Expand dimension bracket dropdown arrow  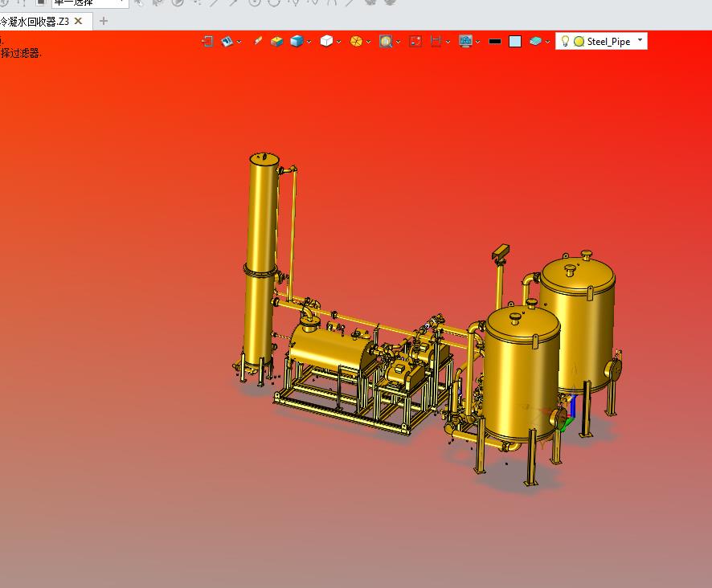pos(448,42)
